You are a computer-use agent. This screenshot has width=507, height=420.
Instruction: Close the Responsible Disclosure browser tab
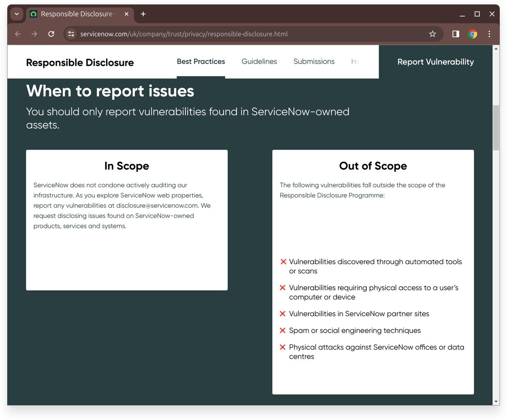[126, 14]
